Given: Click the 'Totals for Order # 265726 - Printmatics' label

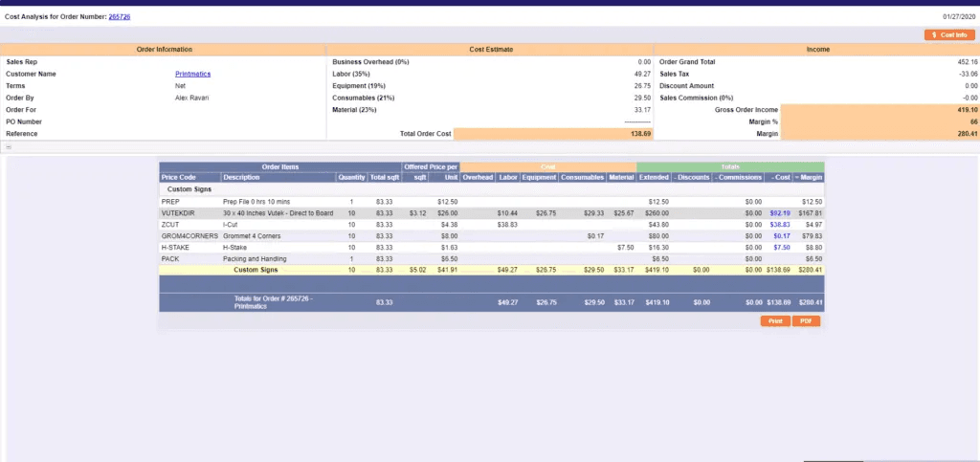Looking at the screenshot, I should 273,302.
